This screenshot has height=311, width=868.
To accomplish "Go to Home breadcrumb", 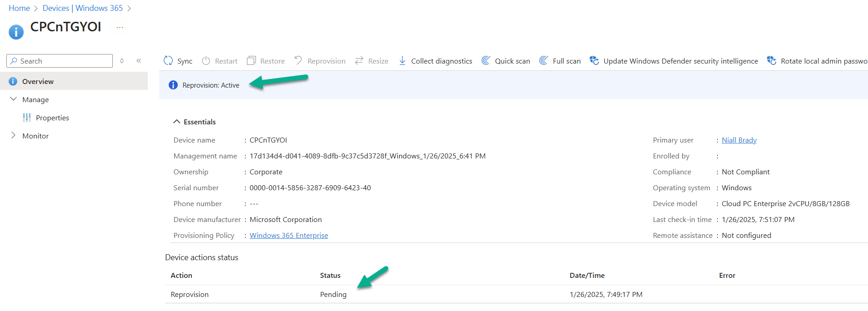I will (x=19, y=8).
